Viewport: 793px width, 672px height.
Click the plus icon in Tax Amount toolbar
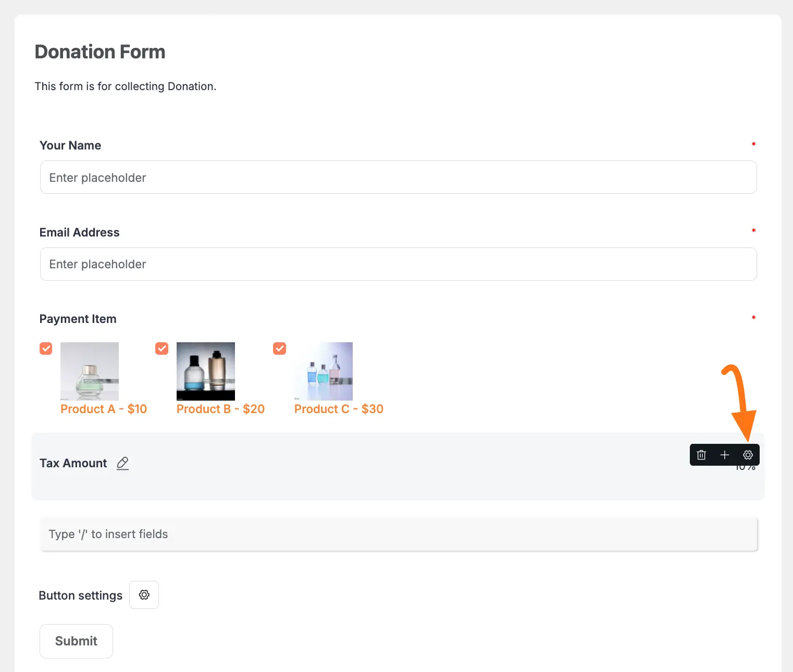point(724,455)
